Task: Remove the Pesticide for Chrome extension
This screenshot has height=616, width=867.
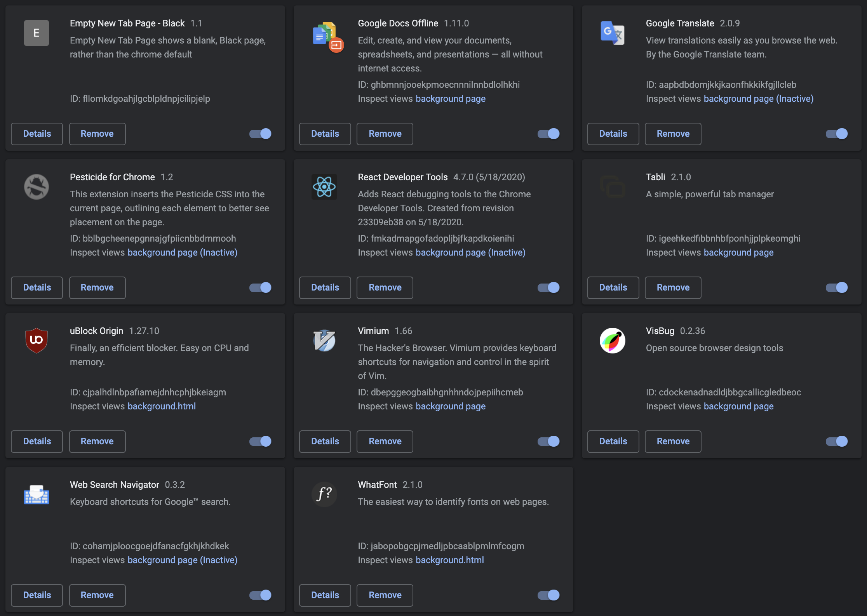Action: point(97,287)
